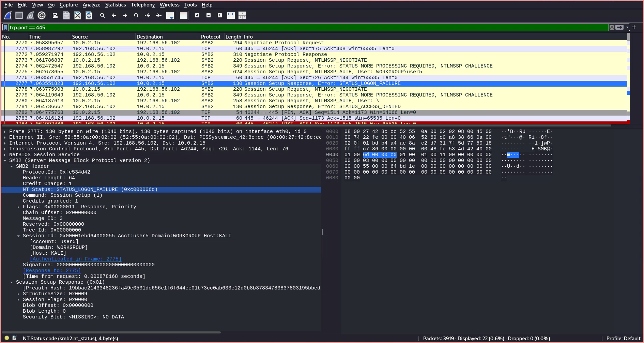644x343 pixels.
Task: Jump to the first packet
Action: (x=148, y=15)
